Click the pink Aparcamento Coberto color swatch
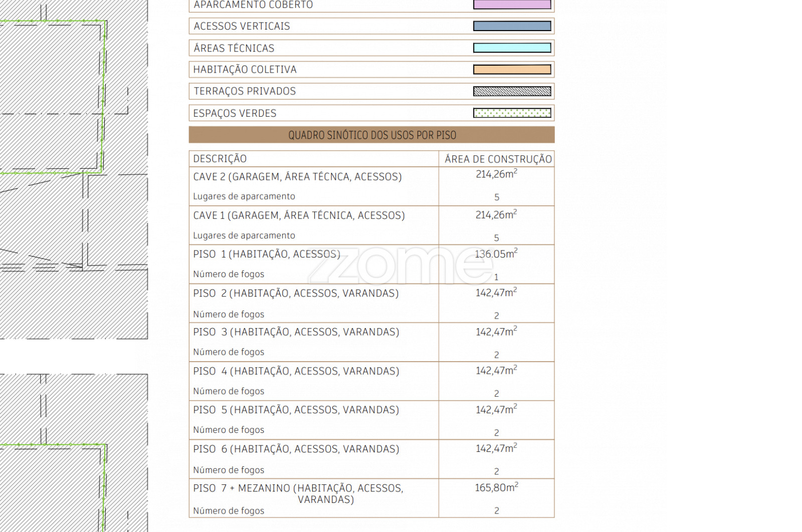Screen dimensions: 802x532 [x=512, y=5]
